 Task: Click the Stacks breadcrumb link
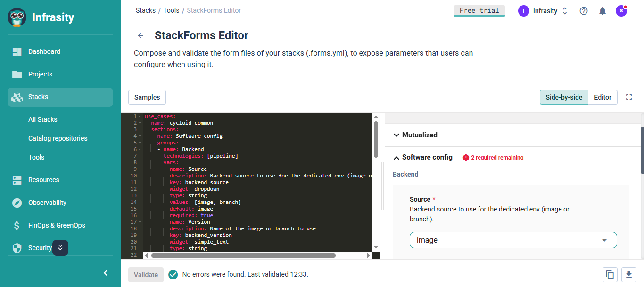[x=145, y=10]
